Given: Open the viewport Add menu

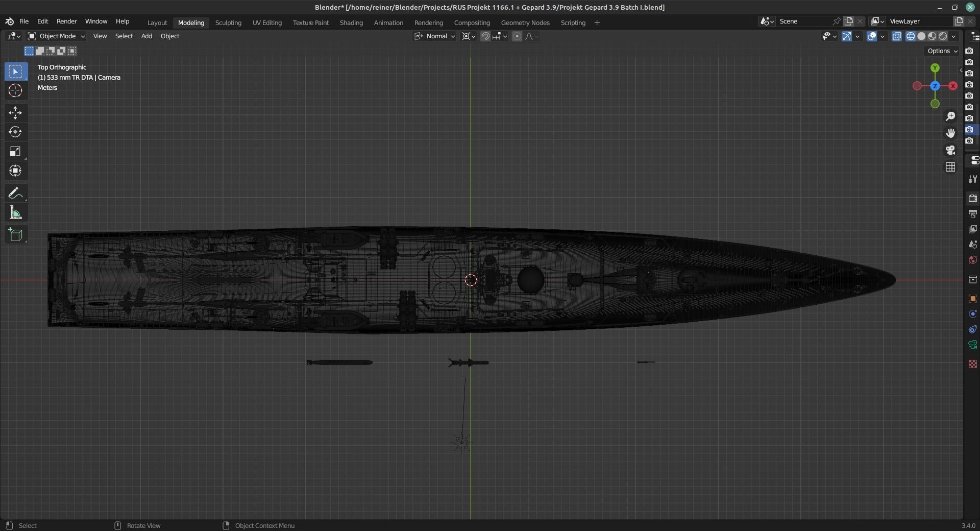Looking at the screenshot, I should (x=146, y=36).
